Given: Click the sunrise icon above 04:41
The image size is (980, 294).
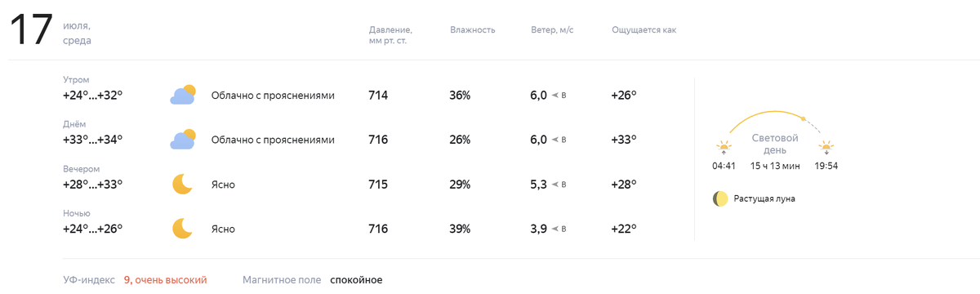Looking at the screenshot, I should 724,148.
